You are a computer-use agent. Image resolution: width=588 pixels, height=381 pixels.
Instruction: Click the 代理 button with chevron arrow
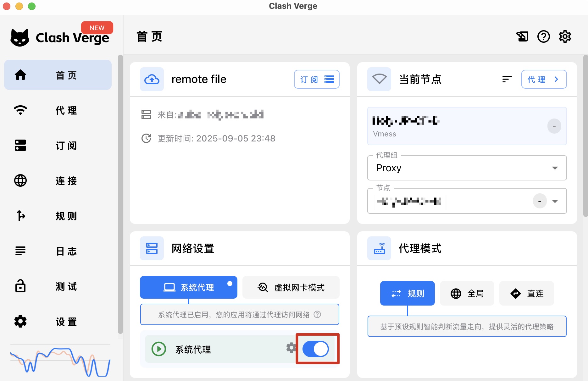pos(544,80)
